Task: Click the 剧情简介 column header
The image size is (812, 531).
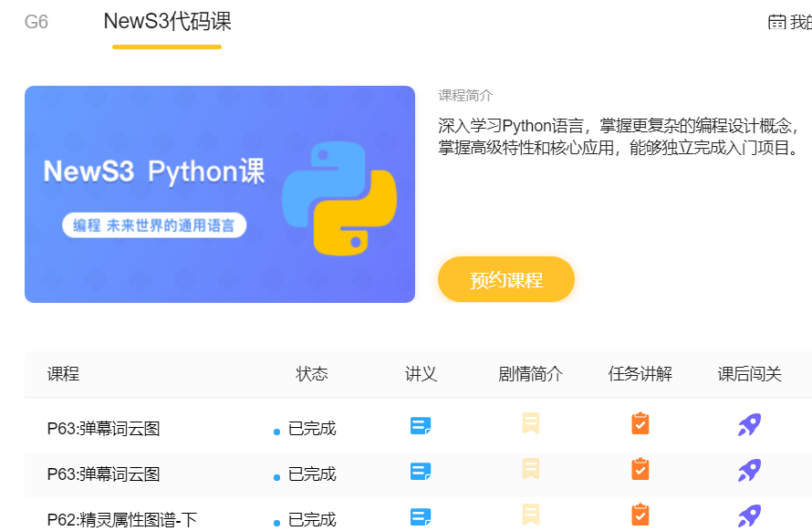Action: tap(530, 373)
